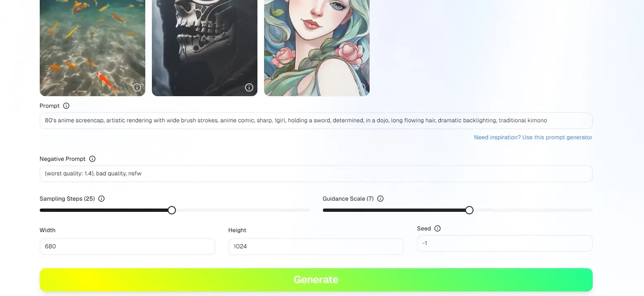This screenshot has width=644, height=296.
Task: Click the Guidance Scale slider handle
Action: 469,210
